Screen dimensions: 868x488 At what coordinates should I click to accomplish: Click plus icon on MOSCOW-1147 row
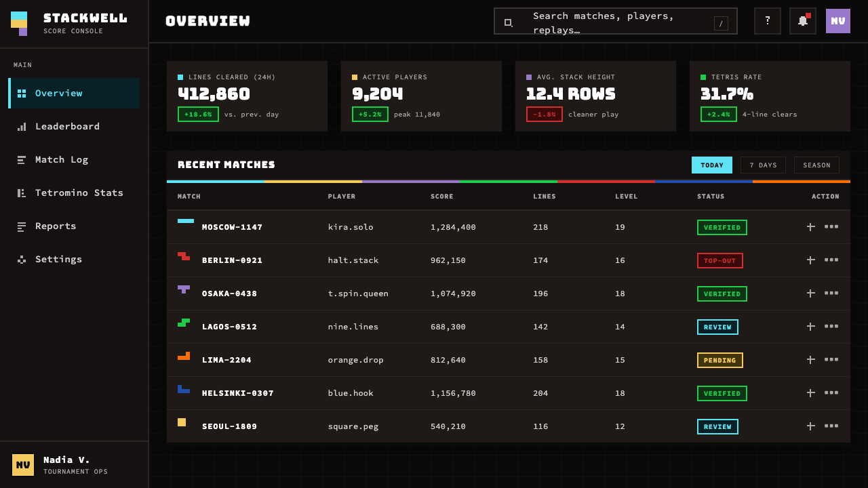point(811,227)
